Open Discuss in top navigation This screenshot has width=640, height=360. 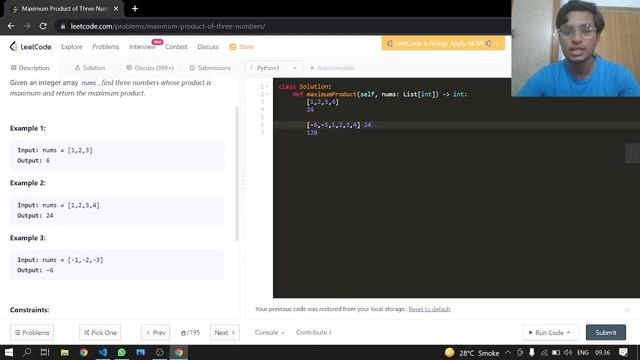(208, 47)
